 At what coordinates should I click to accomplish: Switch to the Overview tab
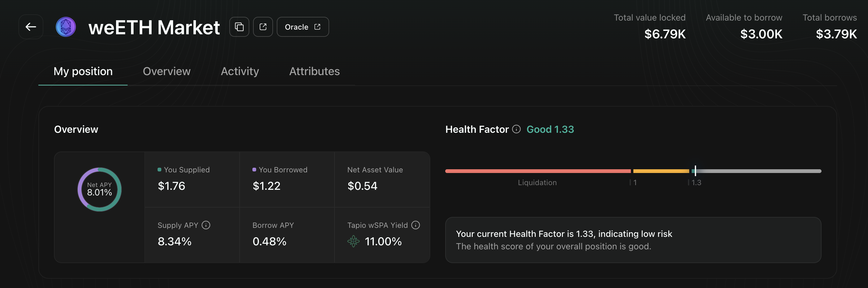[x=167, y=71]
